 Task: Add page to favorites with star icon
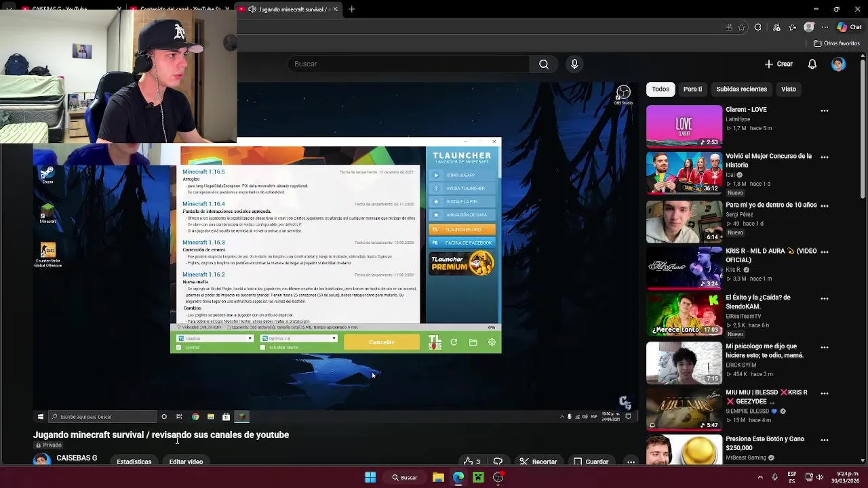[742, 27]
